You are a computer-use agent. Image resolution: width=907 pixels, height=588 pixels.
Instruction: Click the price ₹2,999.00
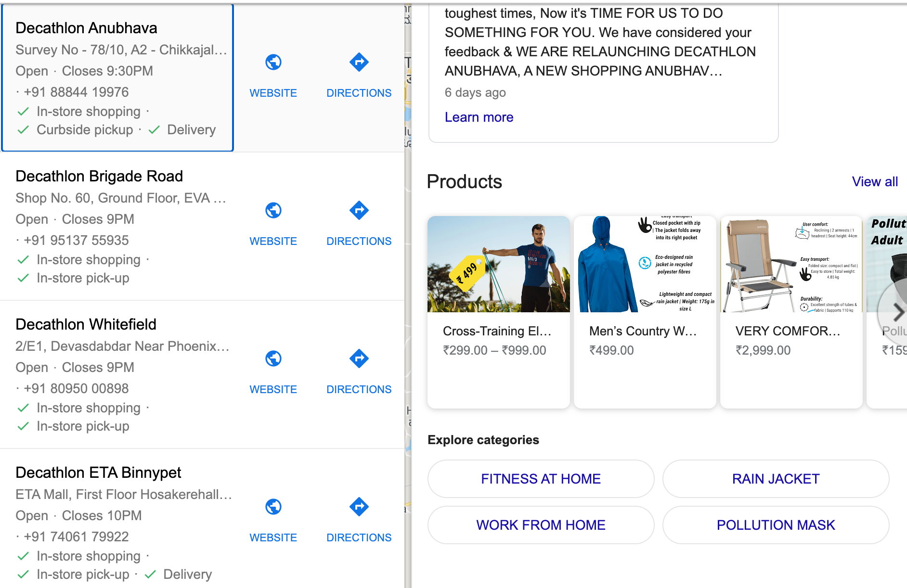pyautogui.click(x=763, y=350)
